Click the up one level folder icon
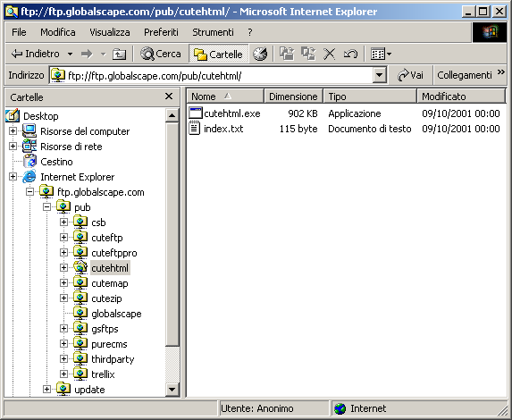Screen dimensions: 512x420 click(x=119, y=54)
